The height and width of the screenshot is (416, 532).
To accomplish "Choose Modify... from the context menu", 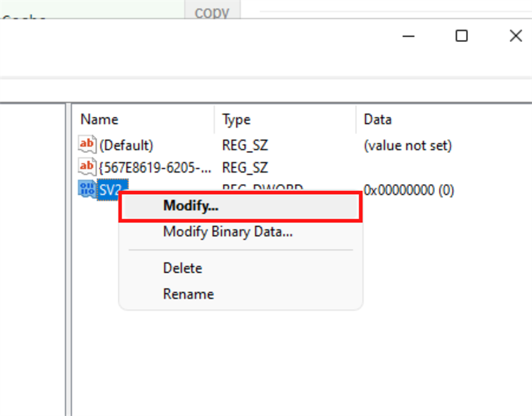I will click(241, 206).
